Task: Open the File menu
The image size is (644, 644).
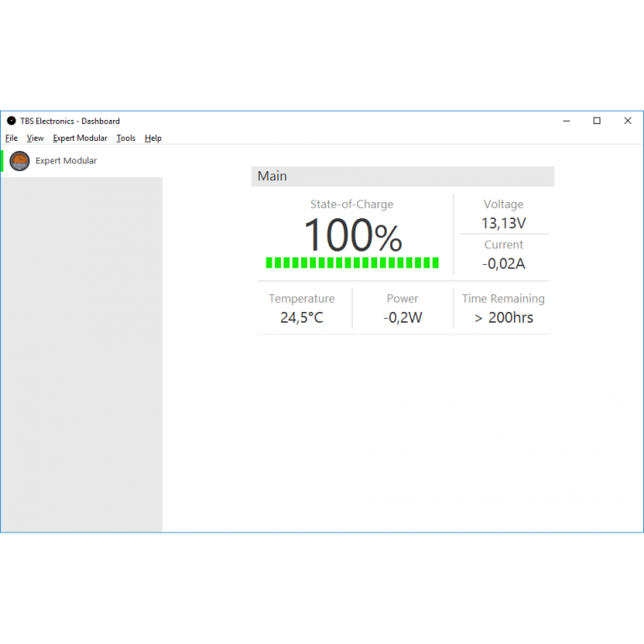Action: [11, 138]
